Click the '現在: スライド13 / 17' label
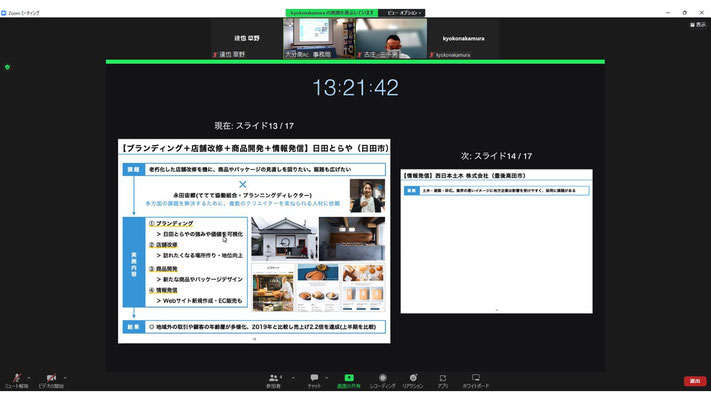 [x=254, y=126]
